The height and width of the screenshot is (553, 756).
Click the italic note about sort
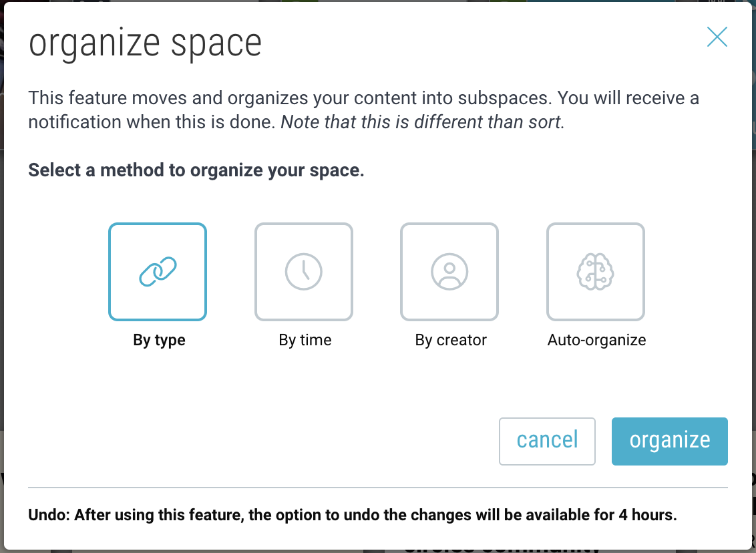[422, 123]
